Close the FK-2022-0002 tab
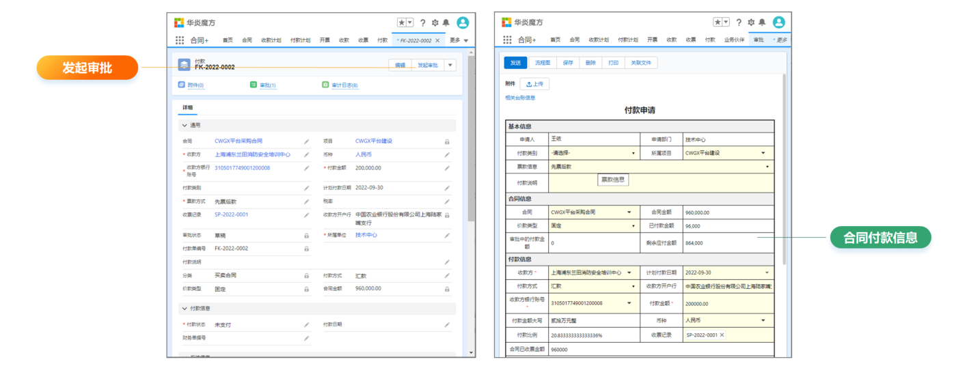The image size is (980, 392). coord(437,40)
